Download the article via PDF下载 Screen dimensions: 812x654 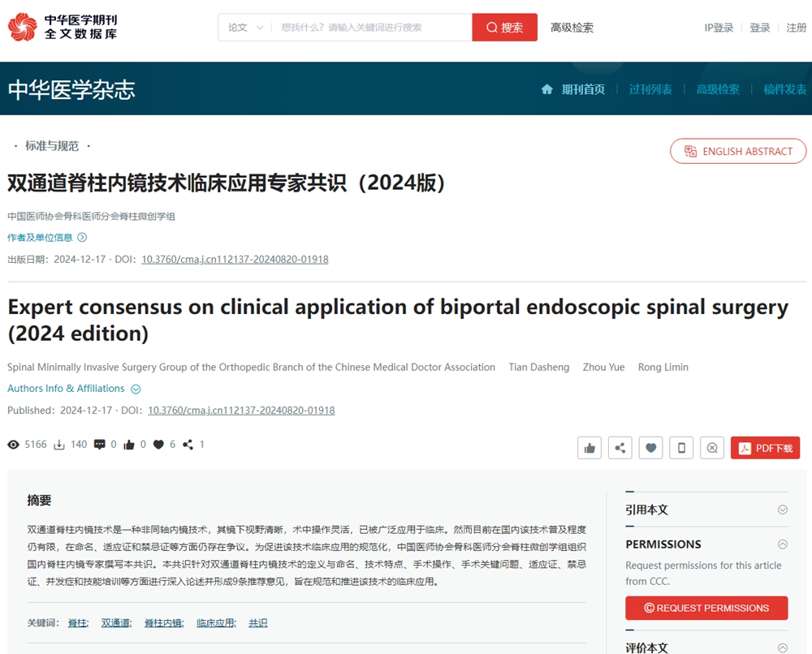pos(765,448)
